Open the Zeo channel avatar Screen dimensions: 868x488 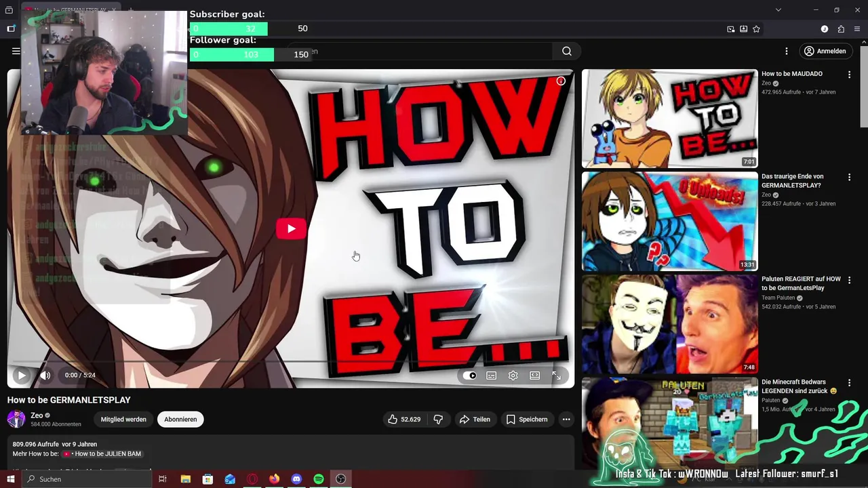tap(16, 419)
